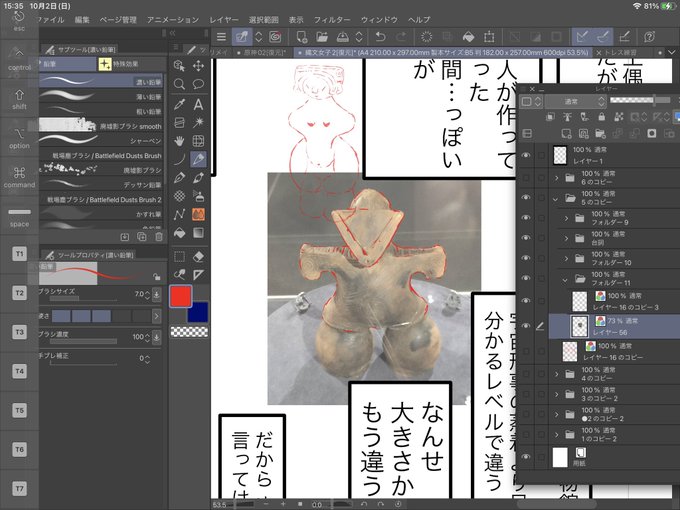Select the Operation (object) tool
680x510 pixels.
[x=179, y=65]
